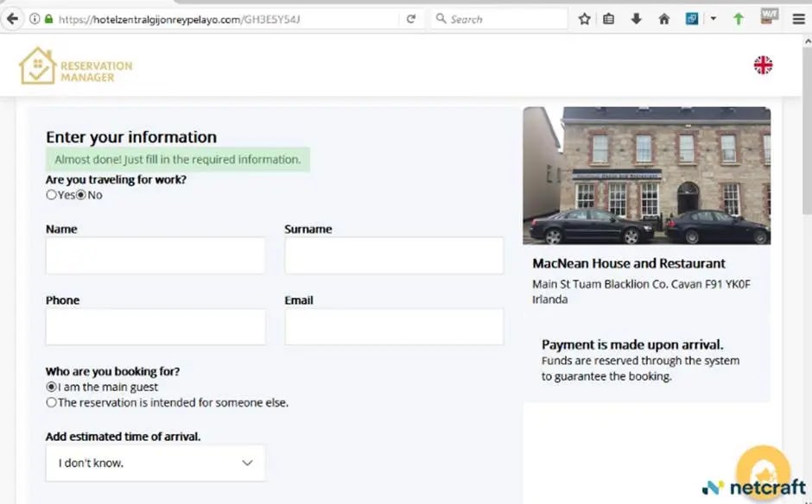Click the Email input field

pyautogui.click(x=394, y=326)
